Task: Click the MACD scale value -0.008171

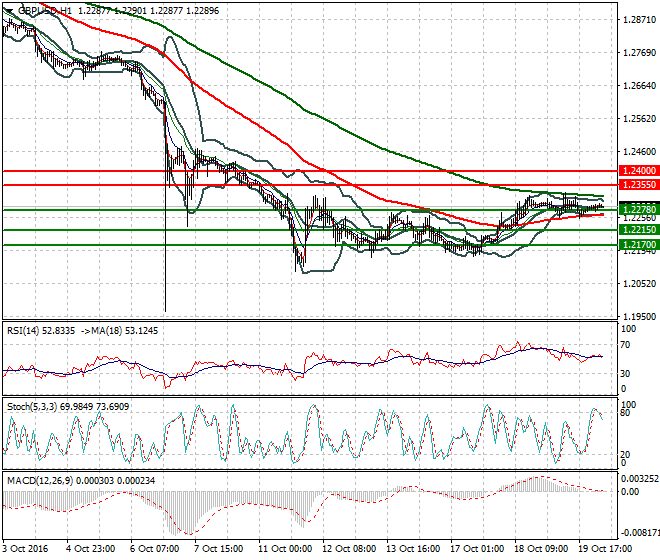Action: click(639, 533)
